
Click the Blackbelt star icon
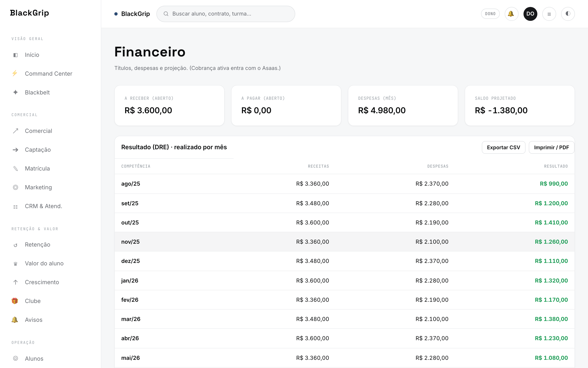coord(15,92)
